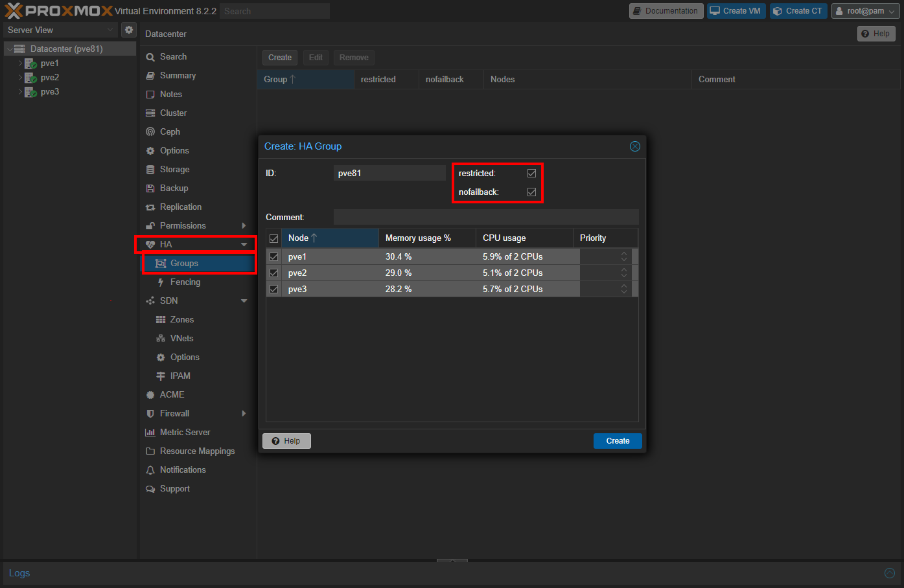Uncheck the pve2 node checkbox

tap(274, 273)
